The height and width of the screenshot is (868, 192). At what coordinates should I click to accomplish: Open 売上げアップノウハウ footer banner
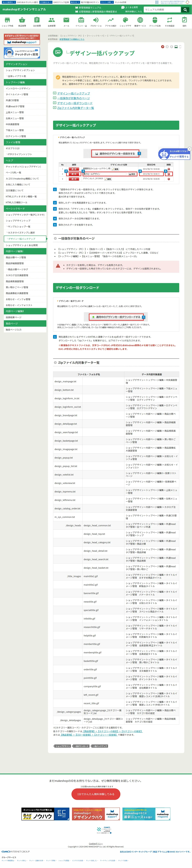pos(45,814)
